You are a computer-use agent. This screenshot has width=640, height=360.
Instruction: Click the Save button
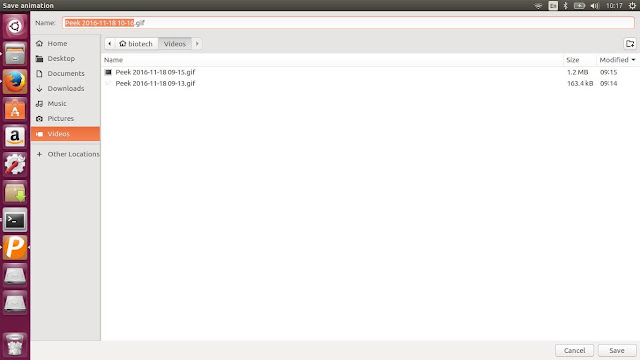(x=617, y=351)
